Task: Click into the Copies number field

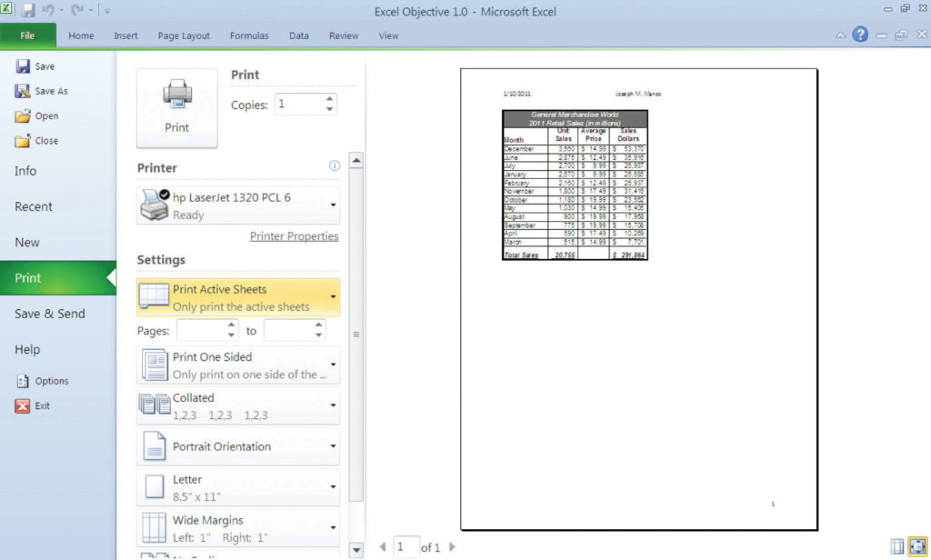Action: 299,104
